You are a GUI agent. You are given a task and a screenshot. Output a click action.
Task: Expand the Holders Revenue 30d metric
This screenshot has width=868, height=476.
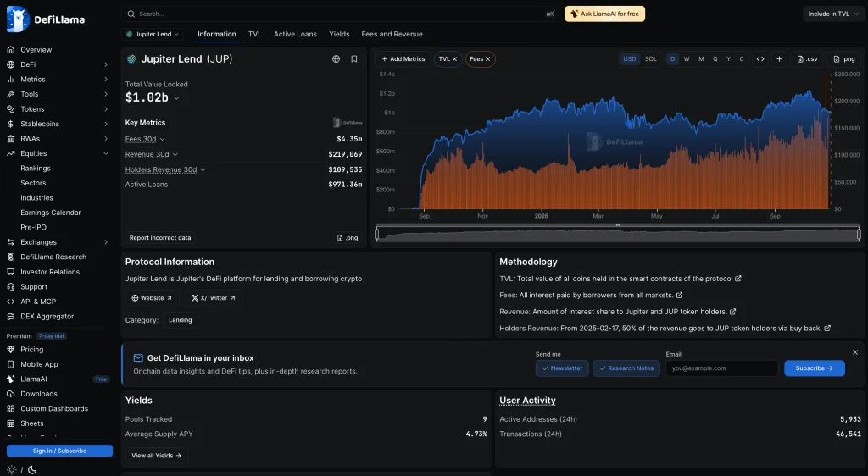pos(165,169)
